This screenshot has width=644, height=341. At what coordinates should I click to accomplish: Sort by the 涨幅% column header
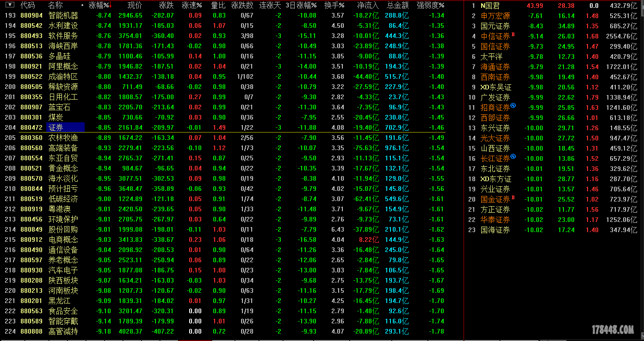pyautogui.click(x=99, y=5)
